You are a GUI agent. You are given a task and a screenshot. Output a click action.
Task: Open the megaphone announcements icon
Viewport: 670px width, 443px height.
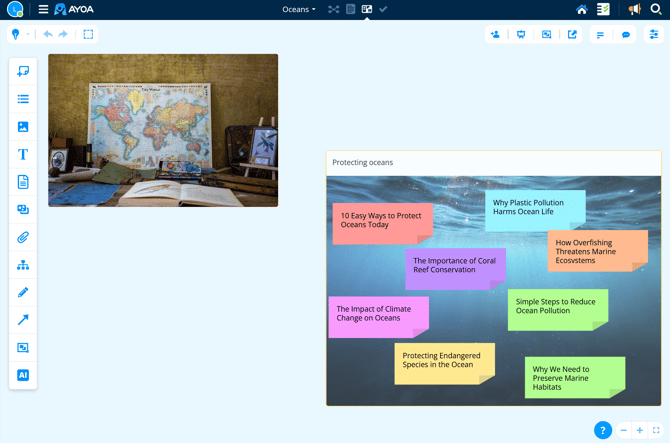tap(635, 9)
